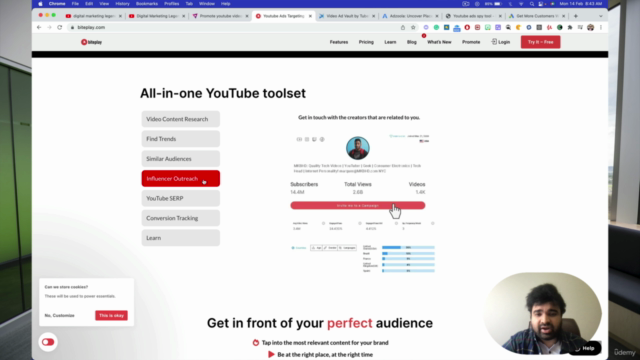This screenshot has width=640, height=360.
Task: Close the Get More Customers tab
Action: [564, 16]
